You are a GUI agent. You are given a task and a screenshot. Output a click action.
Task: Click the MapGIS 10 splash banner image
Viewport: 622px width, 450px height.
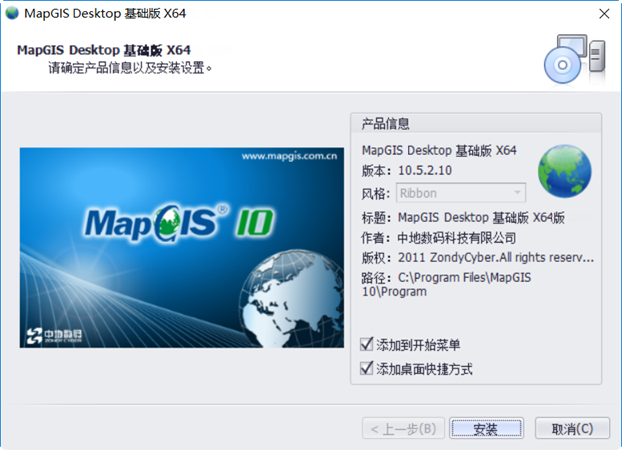(182, 248)
